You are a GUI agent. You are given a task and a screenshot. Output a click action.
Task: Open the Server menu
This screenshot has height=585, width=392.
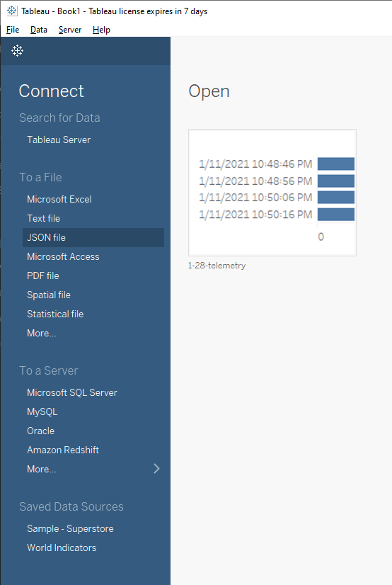(70, 30)
